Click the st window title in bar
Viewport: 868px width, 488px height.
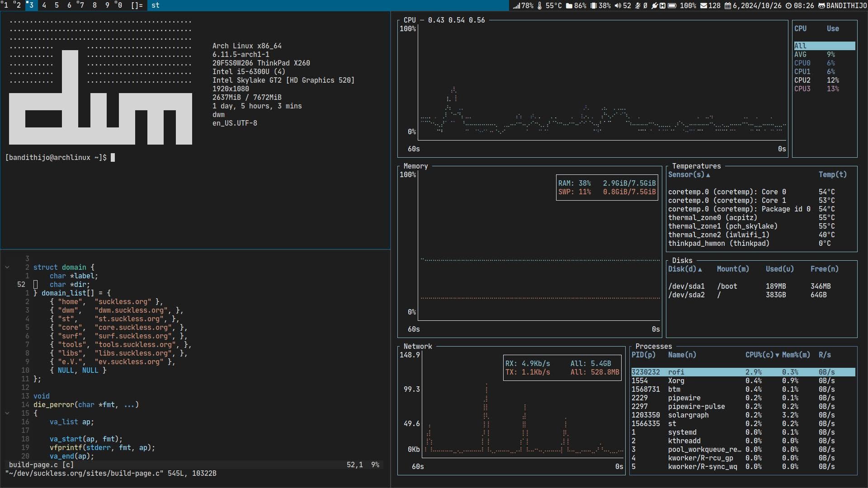(156, 5)
